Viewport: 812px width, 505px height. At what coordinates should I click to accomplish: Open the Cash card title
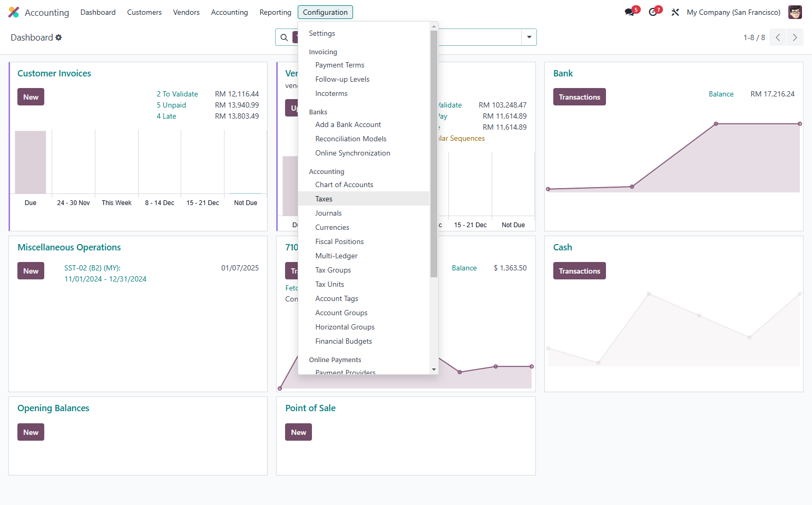[x=562, y=247]
